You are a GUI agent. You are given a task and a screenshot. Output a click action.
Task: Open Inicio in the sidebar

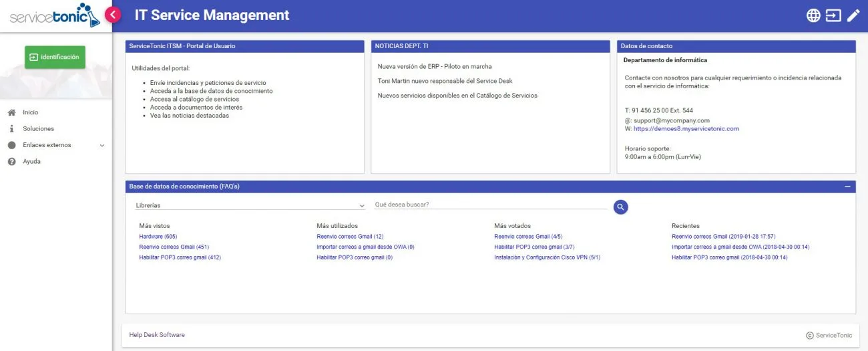(x=31, y=112)
